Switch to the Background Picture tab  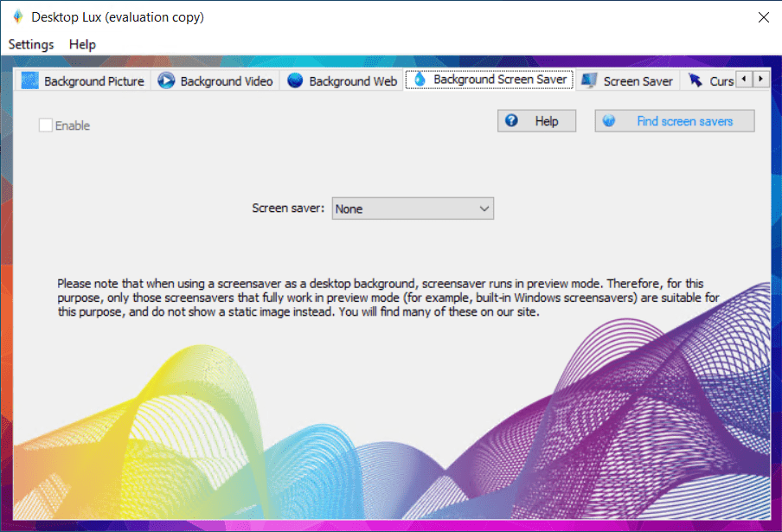tap(83, 80)
